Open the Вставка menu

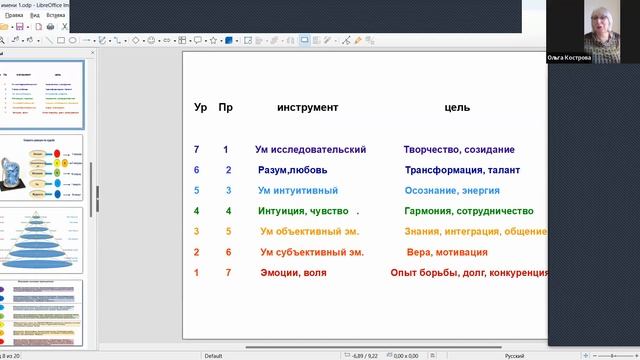click(x=56, y=15)
